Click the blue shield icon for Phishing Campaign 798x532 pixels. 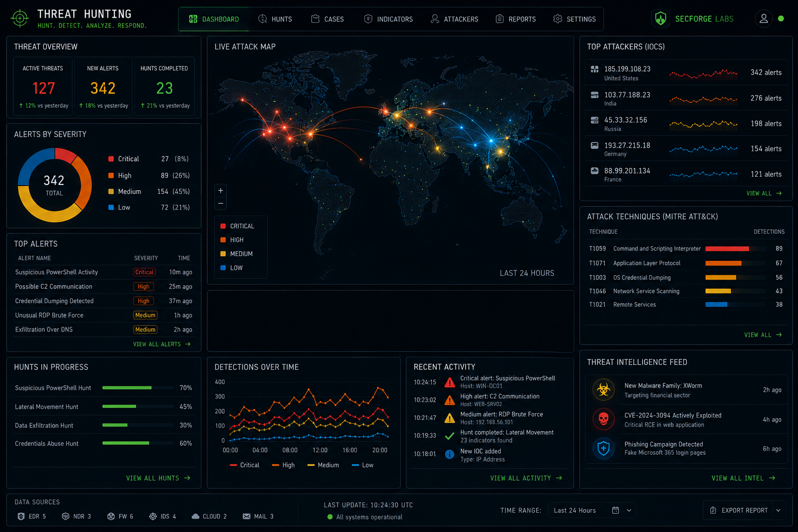point(603,448)
